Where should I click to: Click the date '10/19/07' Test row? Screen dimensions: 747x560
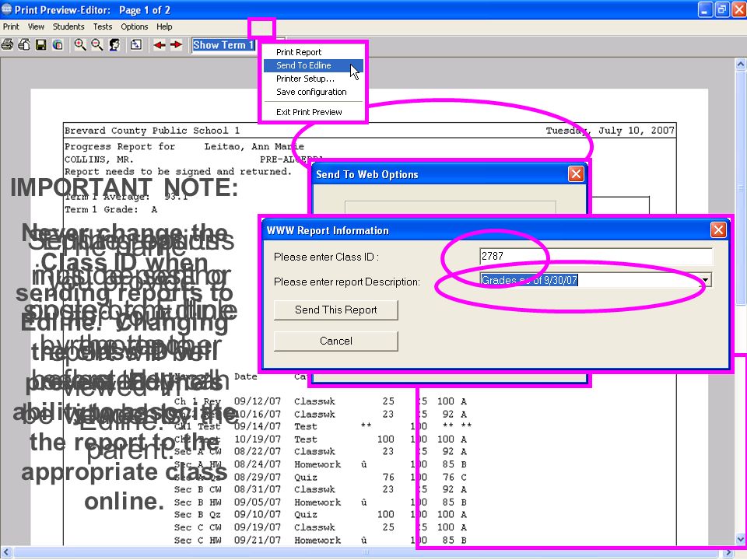[x=258, y=439]
